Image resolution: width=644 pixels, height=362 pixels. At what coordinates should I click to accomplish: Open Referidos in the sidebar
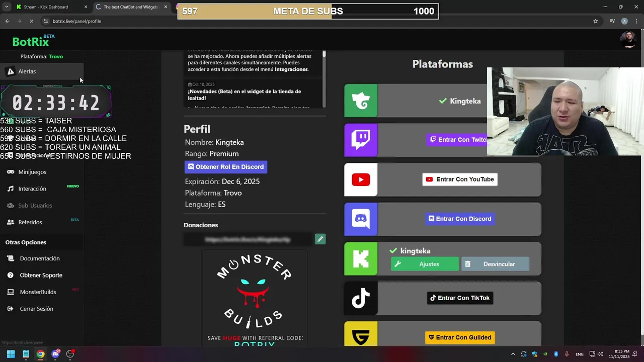42,222
